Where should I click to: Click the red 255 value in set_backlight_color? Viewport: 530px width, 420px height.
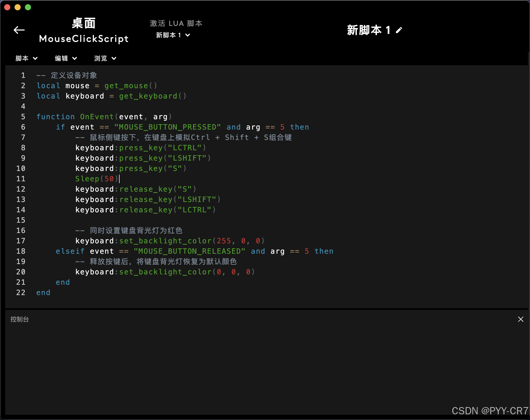224,241
